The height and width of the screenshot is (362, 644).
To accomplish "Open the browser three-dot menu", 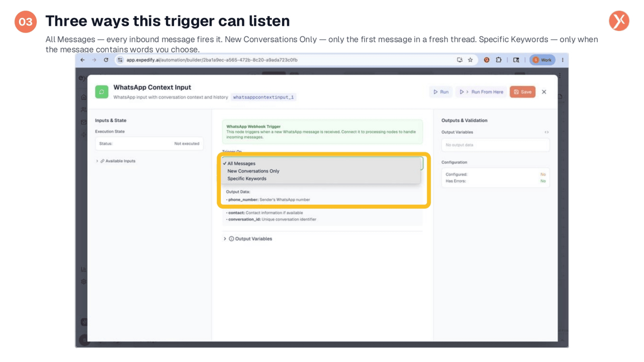I will click(x=563, y=60).
